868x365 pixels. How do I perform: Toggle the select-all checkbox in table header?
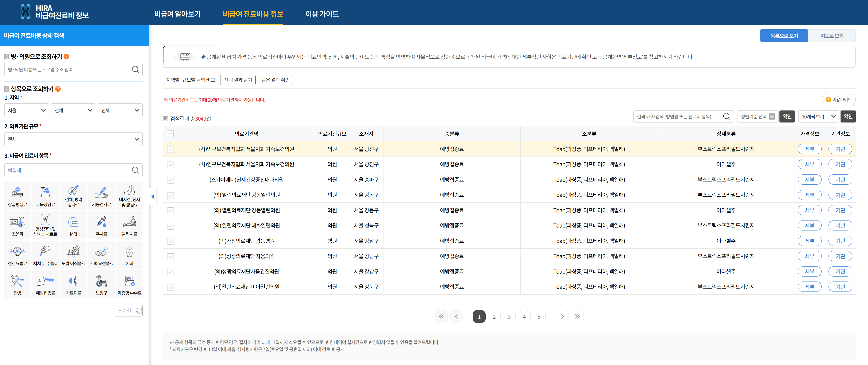click(x=170, y=134)
